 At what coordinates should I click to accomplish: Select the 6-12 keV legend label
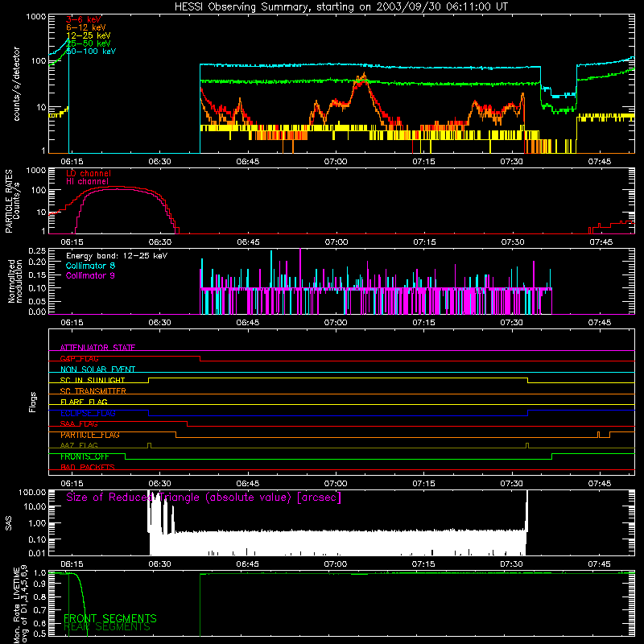click(x=86, y=27)
